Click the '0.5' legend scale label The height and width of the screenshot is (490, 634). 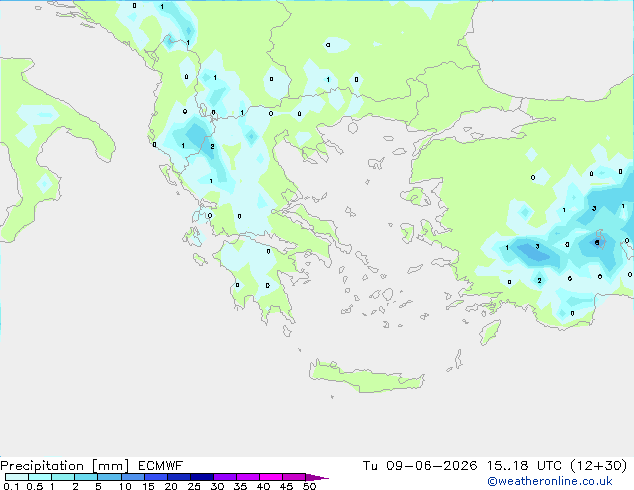click(35, 486)
